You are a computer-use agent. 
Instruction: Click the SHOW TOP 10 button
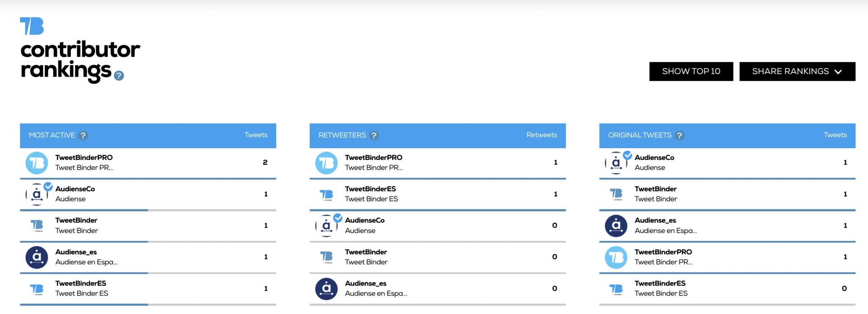tap(691, 71)
